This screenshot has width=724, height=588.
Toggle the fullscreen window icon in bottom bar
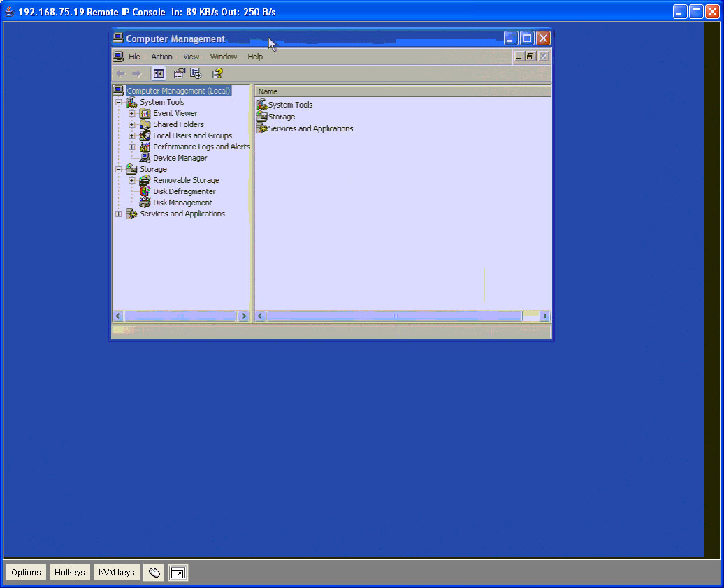coord(178,573)
